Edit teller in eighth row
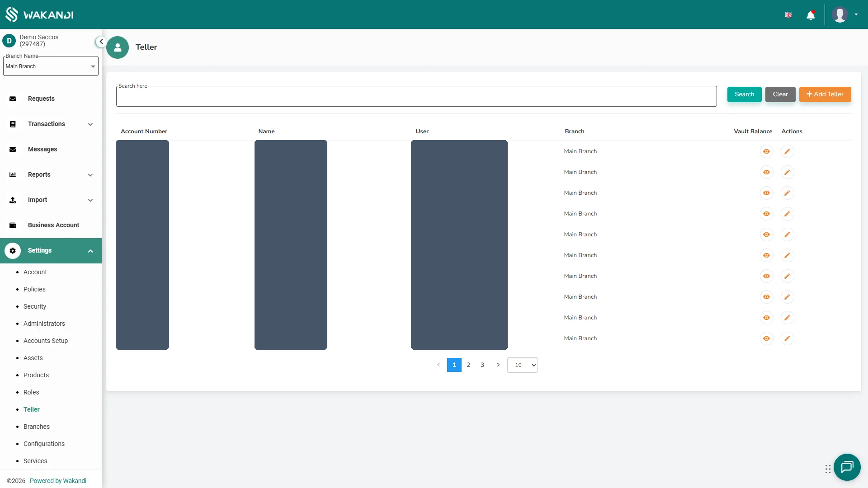Screen dimensions: 868x488 click(787, 297)
